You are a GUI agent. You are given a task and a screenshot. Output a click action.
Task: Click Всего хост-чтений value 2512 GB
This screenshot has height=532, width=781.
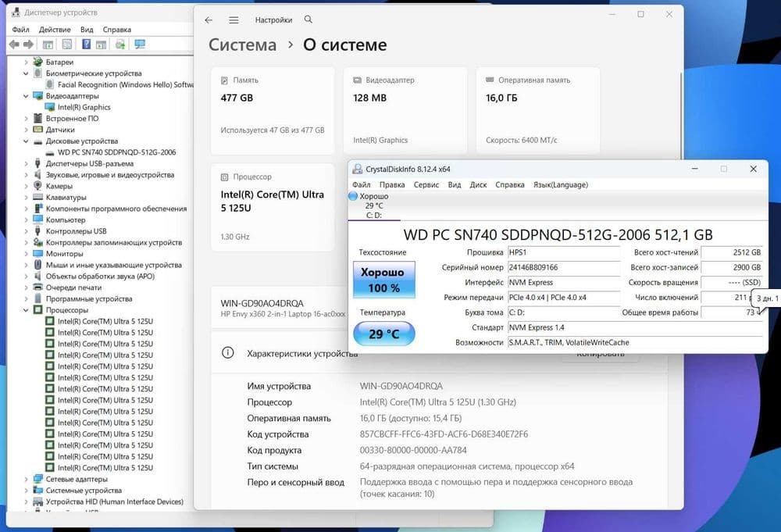coord(732,252)
